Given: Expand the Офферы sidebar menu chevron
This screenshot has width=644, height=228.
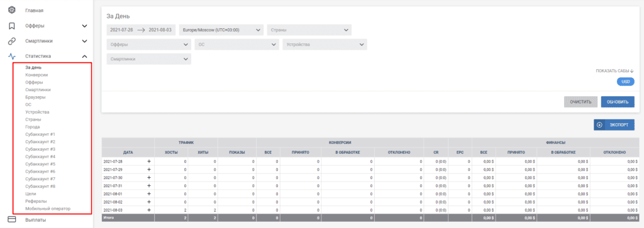Looking at the screenshot, I should 85,26.
